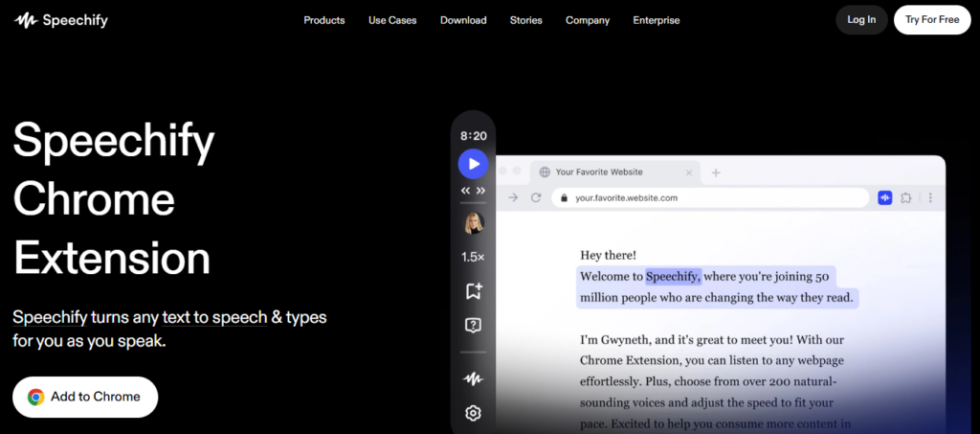Change the 1.5× playback speed
This screenshot has height=434, width=980.
click(x=473, y=257)
